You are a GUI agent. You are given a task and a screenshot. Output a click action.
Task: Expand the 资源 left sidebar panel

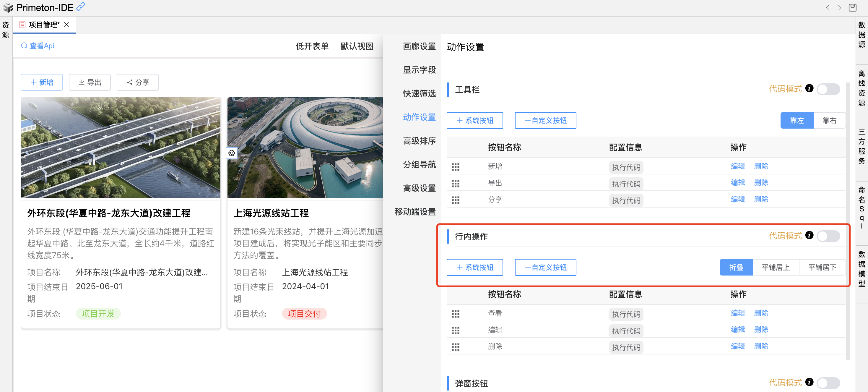(x=6, y=30)
